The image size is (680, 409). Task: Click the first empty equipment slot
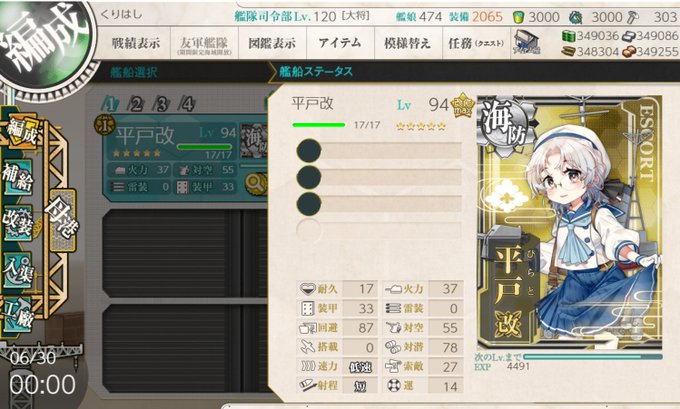click(x=379, y=151)
